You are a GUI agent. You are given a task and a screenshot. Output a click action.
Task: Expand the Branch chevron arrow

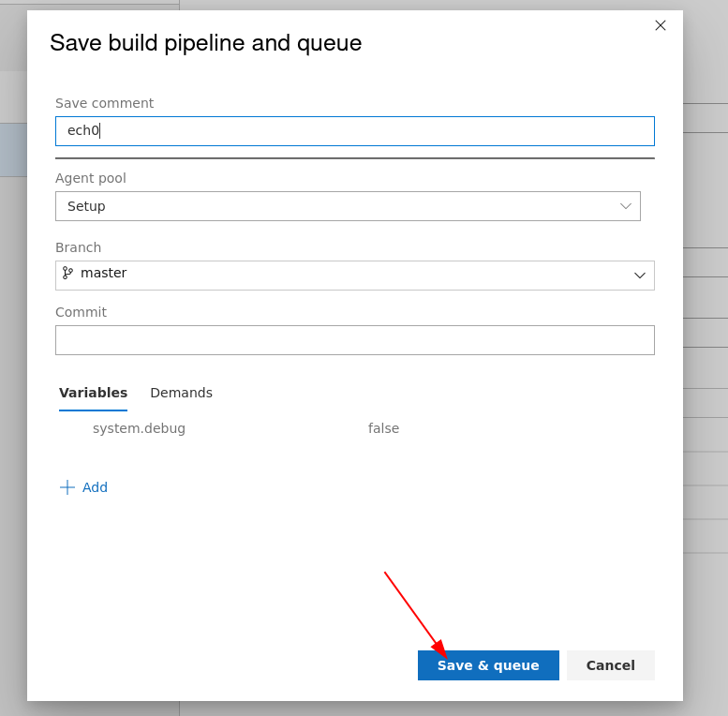pos(640,275)
